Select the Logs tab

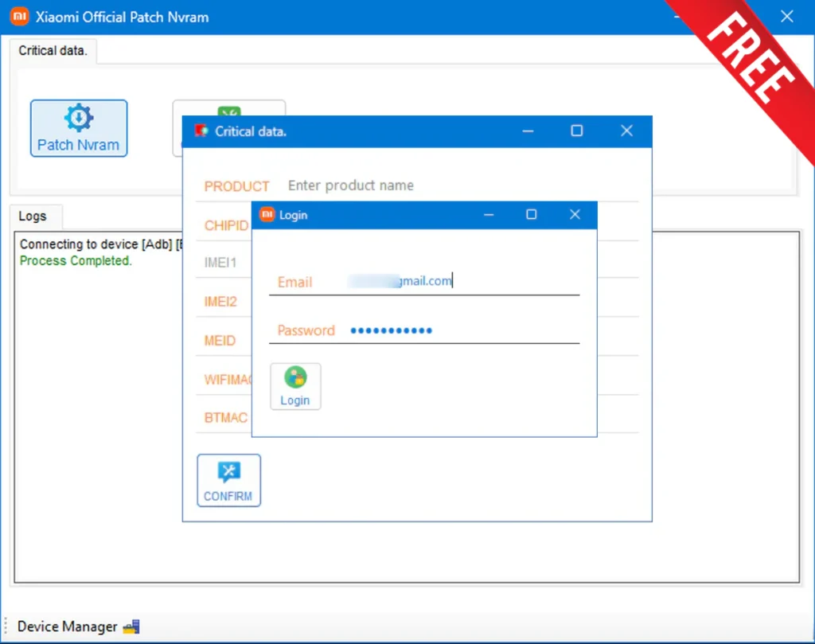(33, 217)
